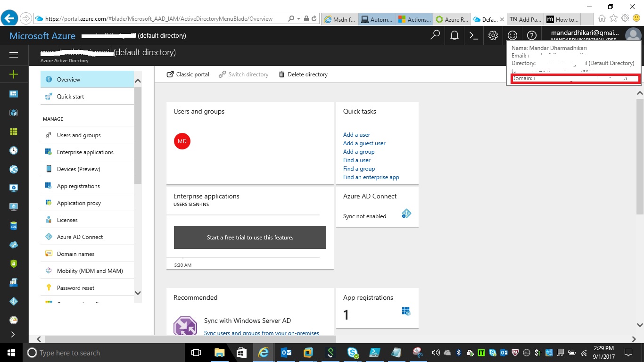
Task: Click menu scrollbar up arrow
Action: [x=138, y=81]
